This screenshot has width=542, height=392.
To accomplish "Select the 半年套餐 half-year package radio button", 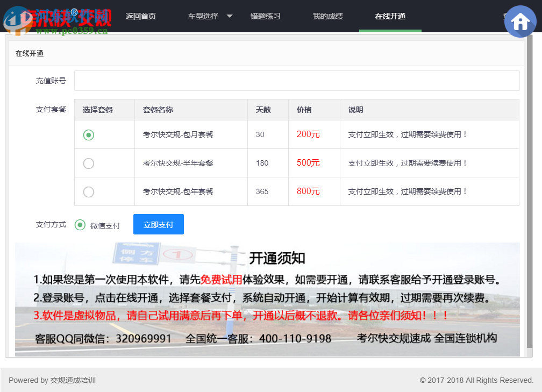I will [88, 163].
